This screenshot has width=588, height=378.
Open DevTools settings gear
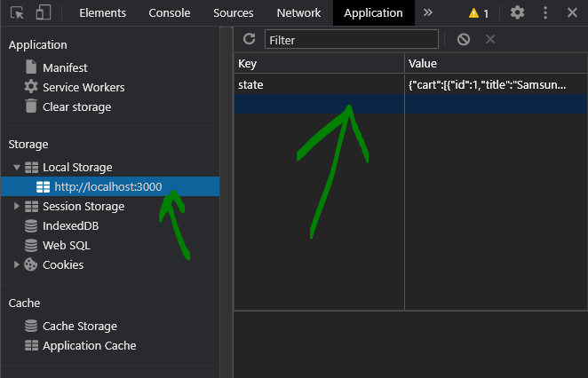(x=517, y=13)
